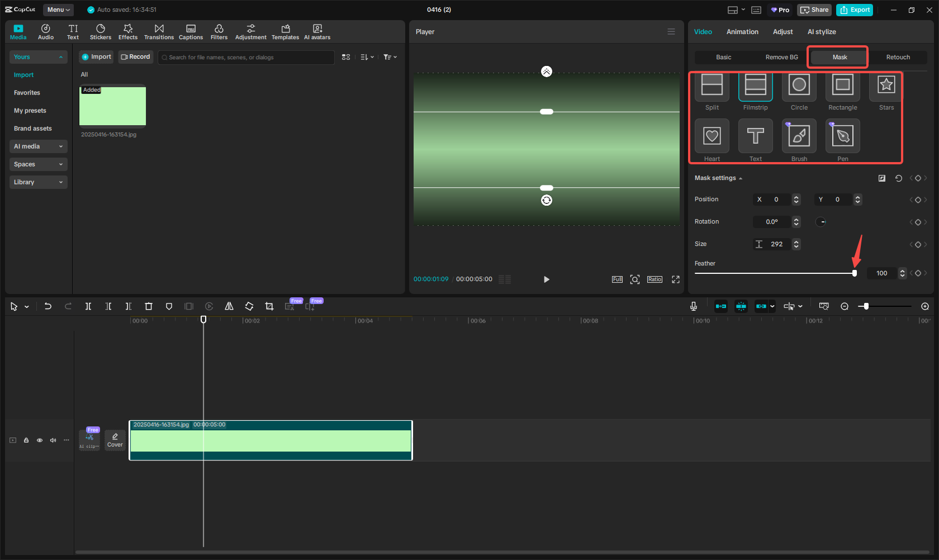Apply the Stars mask
The width and height of the screenshot is (939, 560).
click(x=886, y=85)
